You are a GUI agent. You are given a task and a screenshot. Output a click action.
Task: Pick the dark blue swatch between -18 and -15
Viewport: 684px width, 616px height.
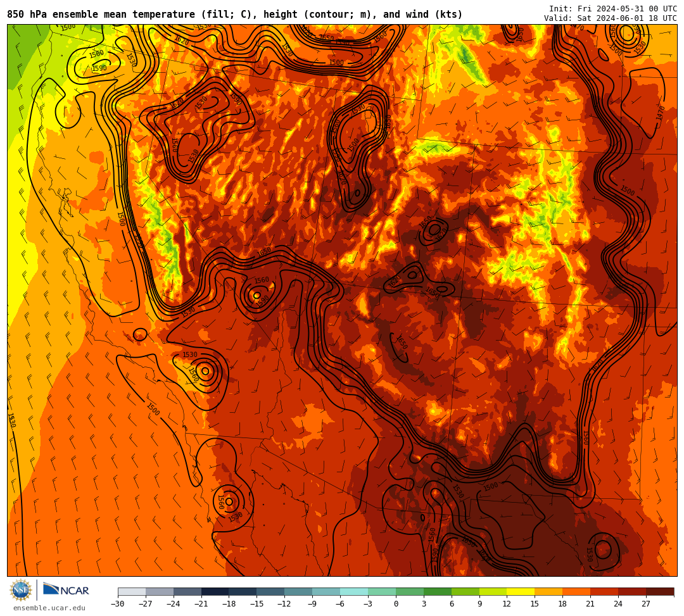point(243,591)
